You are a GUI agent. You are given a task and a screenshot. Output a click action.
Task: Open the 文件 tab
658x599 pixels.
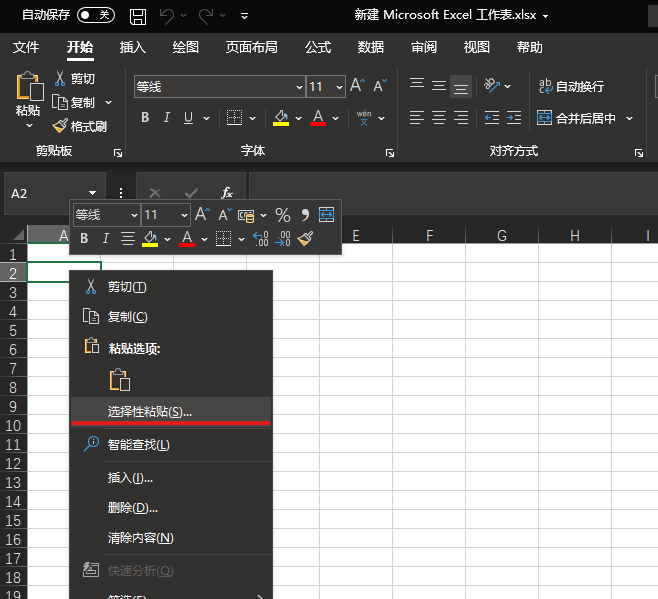point(26,47)
